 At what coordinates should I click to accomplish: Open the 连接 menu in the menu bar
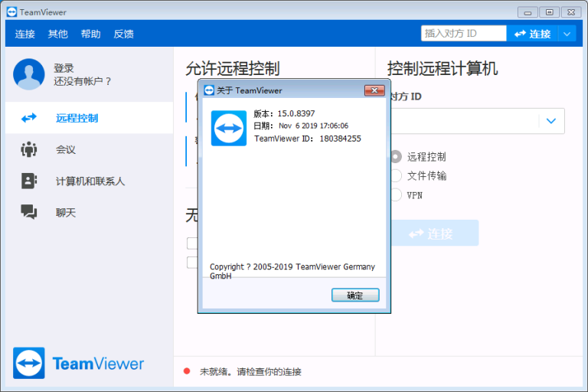coord(24,34)
